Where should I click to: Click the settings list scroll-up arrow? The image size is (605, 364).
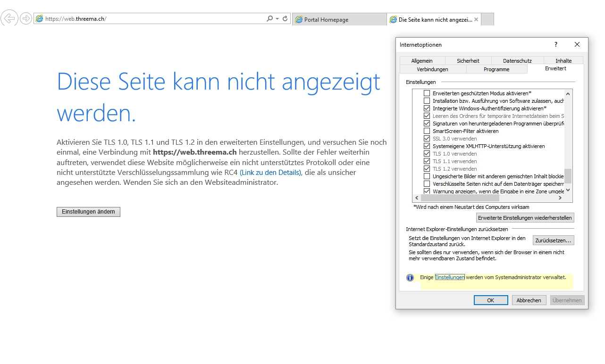tap(568, 93)
